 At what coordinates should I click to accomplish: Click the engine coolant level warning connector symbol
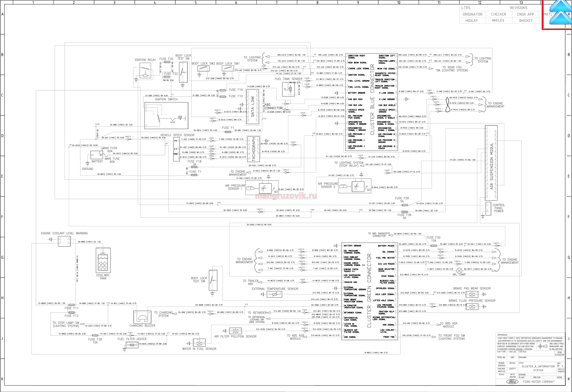(x=64, y=241)
